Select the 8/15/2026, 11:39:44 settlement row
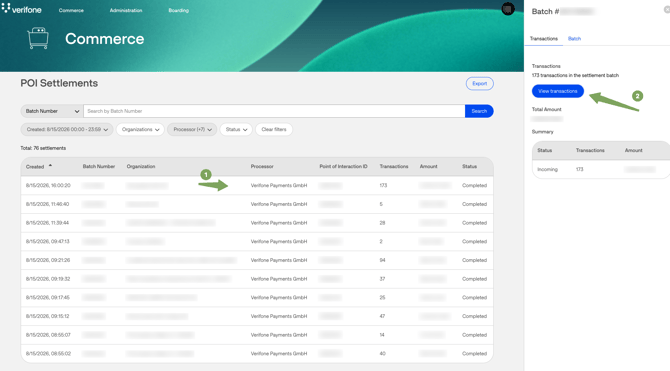Screen dimensions: 670x371 [257, 223]
